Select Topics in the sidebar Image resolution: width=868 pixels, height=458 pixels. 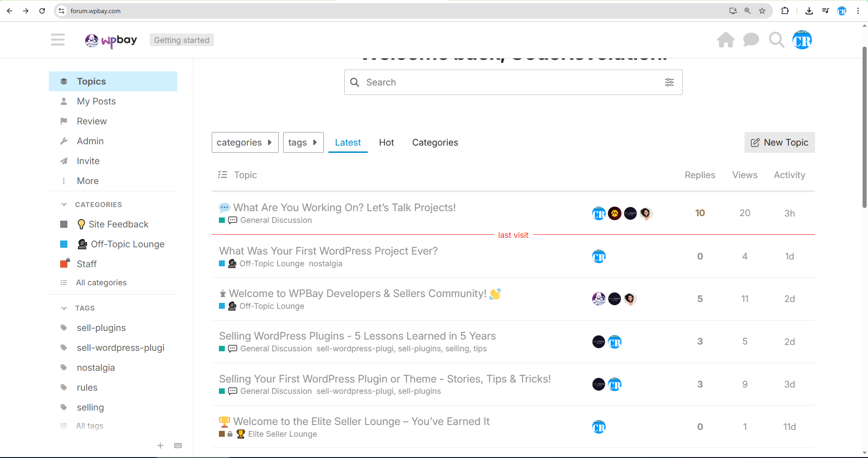[113, 81]
